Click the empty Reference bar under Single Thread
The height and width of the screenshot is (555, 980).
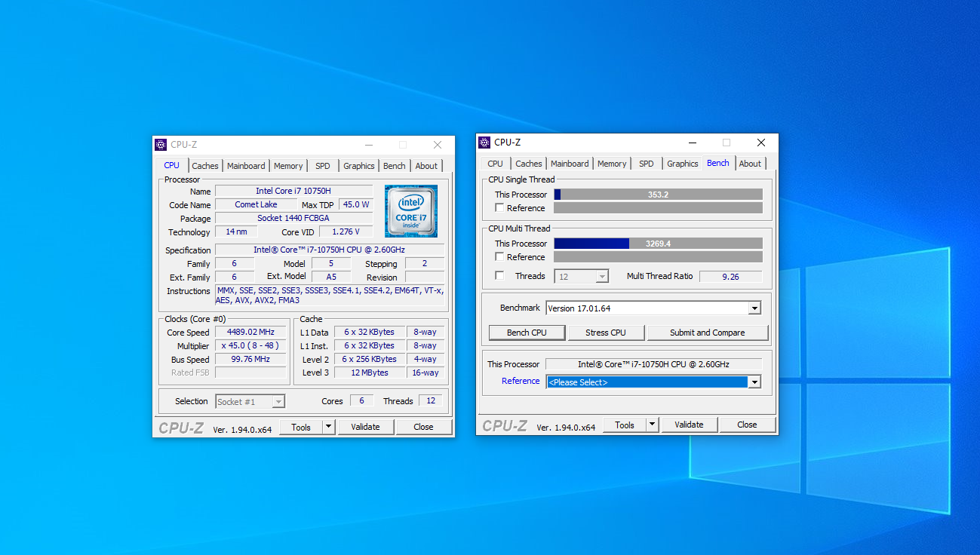pos(658,207)
